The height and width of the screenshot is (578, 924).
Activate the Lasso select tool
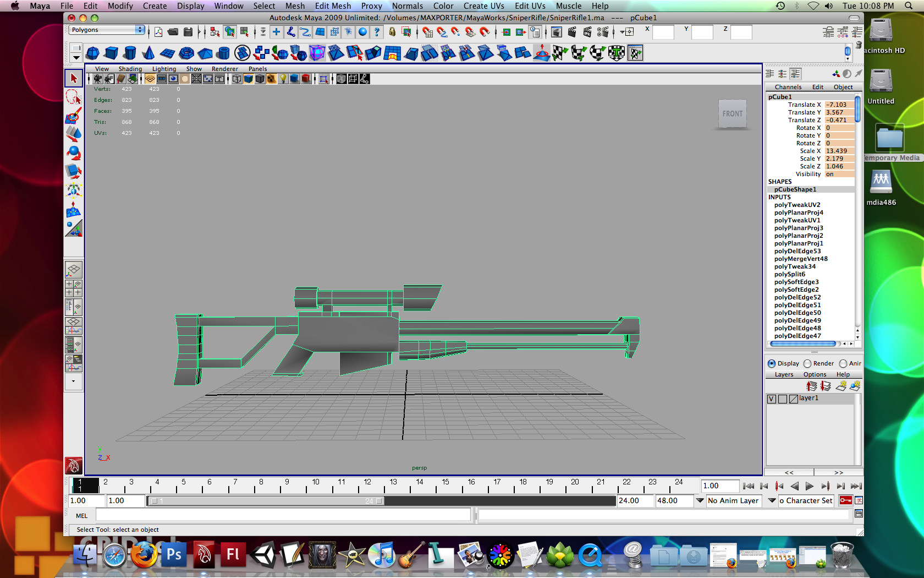[74, 97]
